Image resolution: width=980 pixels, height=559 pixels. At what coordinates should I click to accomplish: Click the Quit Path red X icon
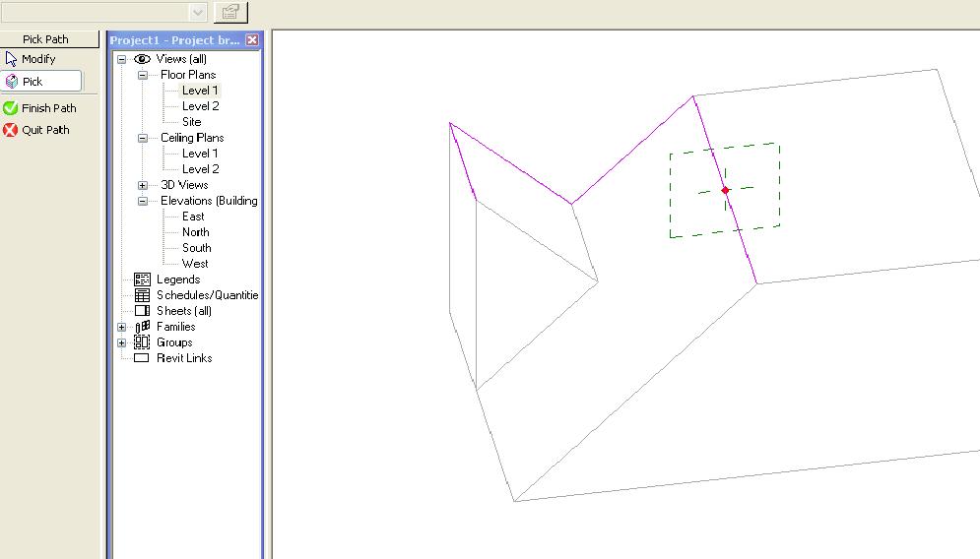click(x=11, y=130)
